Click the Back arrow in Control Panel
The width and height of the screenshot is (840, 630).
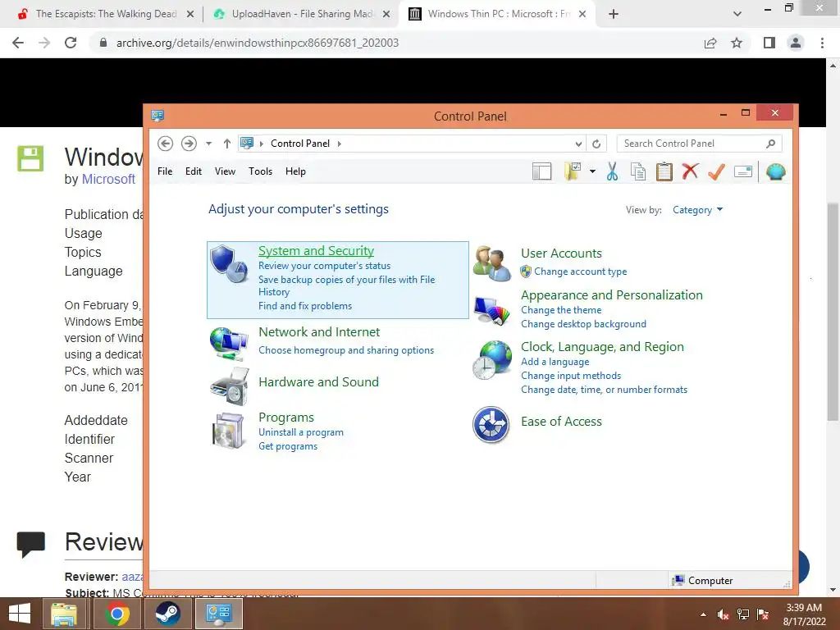click(x=165, y=144)
